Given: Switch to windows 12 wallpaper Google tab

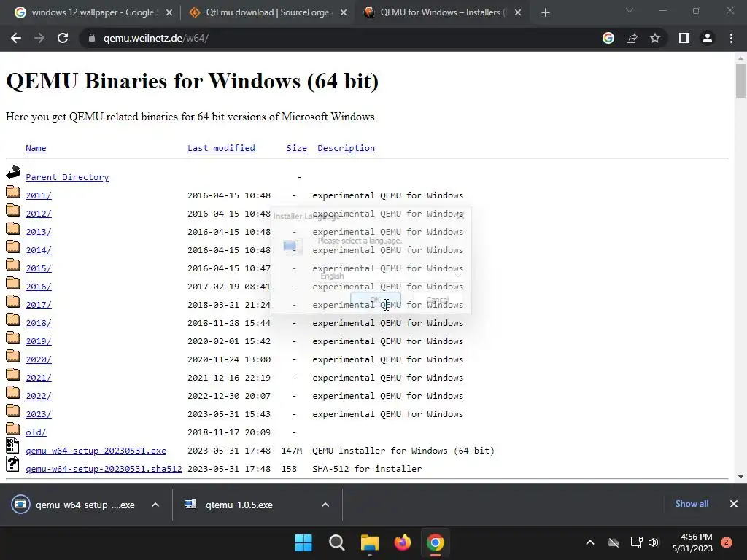Looking at the screenshot, I should [x=93, y=12].
